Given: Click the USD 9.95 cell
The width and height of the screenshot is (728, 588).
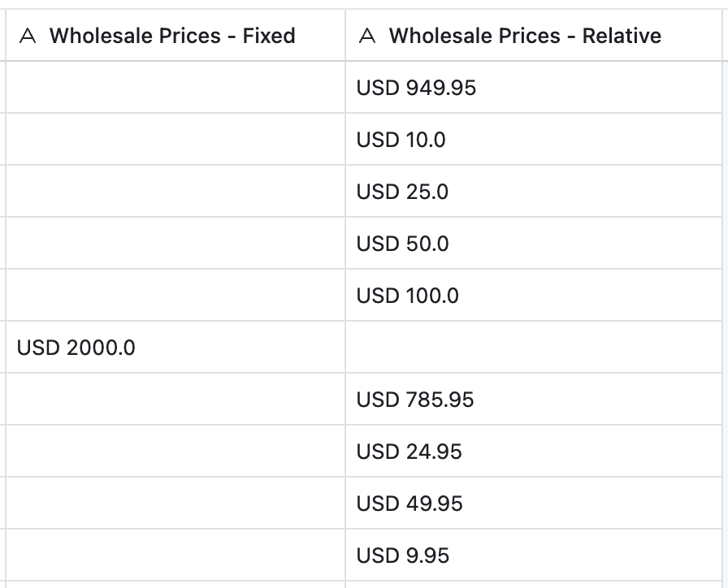Looking at the screenshot, I should 403,556.
